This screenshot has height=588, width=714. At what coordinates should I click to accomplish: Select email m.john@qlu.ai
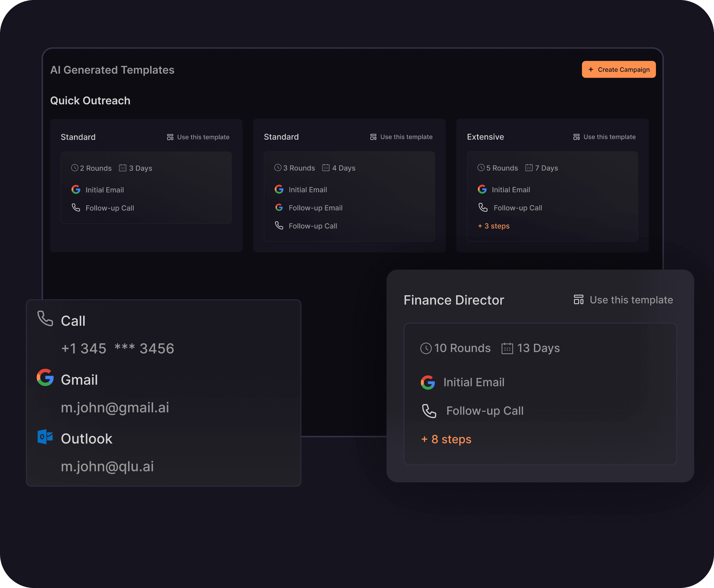(107, 466)
